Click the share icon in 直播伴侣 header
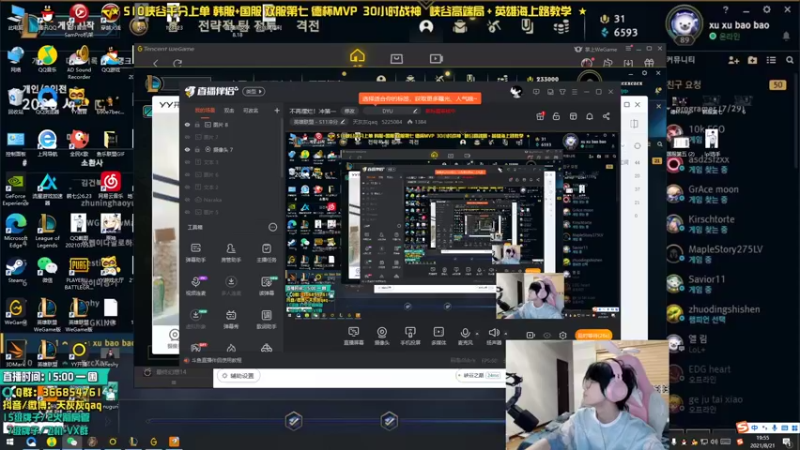The width and height of the screenshot is (800, 450). point(606,116)
